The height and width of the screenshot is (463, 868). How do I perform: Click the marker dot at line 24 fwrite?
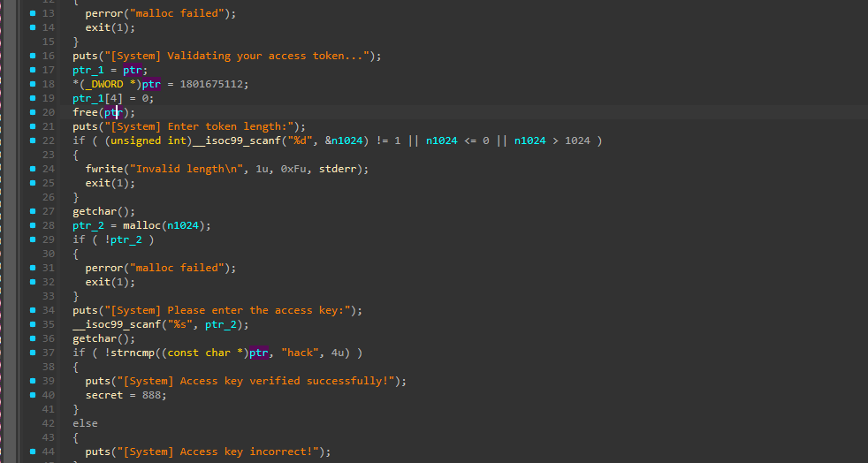click(x=34, y=169)
